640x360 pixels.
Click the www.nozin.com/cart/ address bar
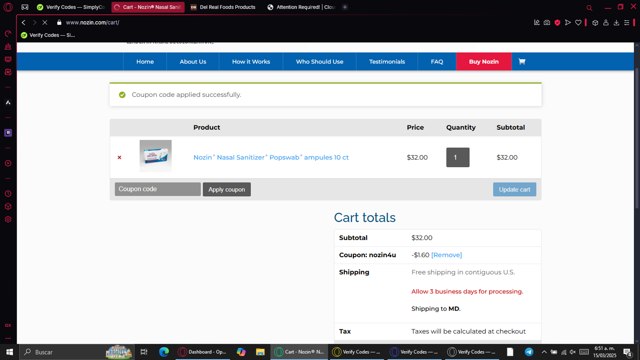pos(93,22)
